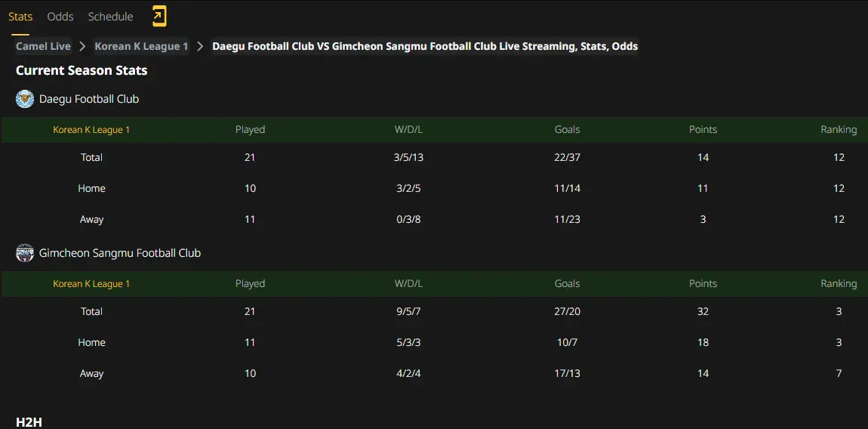
Task: Click the Goals column header in Gimcheon table
Action: point(568,284)
